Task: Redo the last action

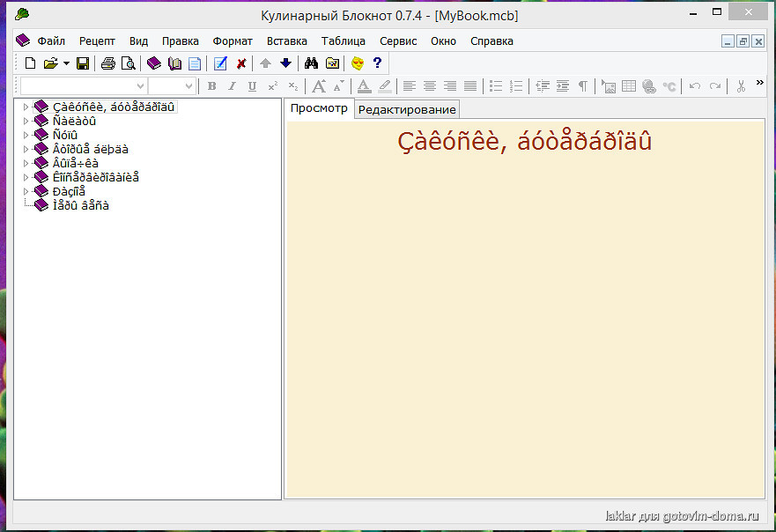Action: (x=715, y=86)
